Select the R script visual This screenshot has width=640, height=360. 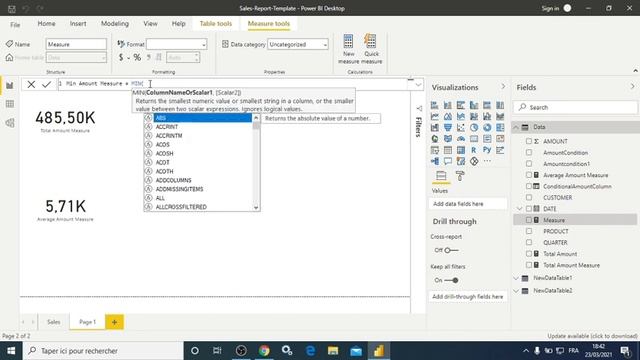[474, 150]
